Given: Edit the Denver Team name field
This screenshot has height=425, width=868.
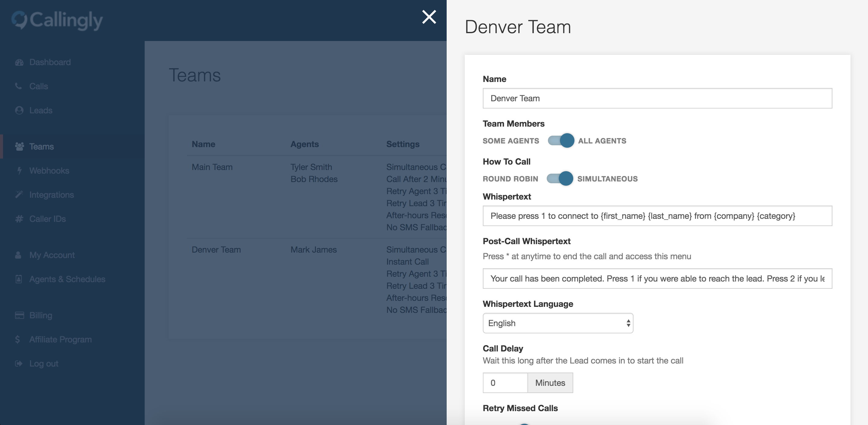Looking at the screenshot, I should point(657,98).
